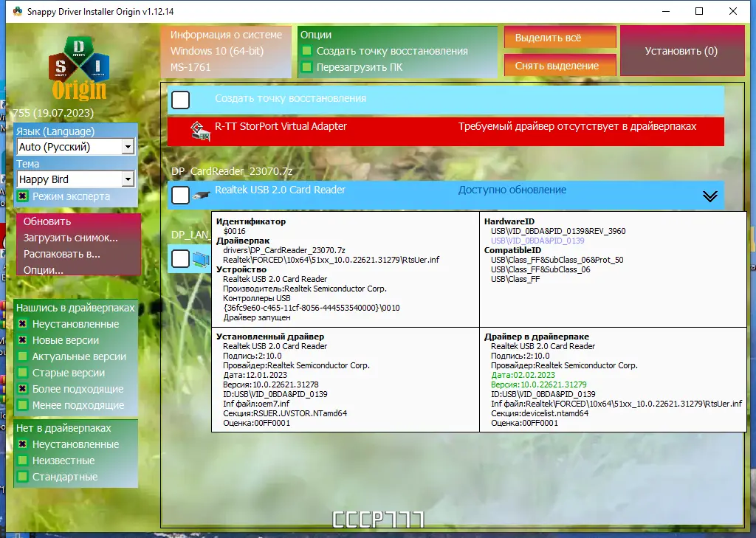Click the 'Снять выделение' button

tap(560, 66)
